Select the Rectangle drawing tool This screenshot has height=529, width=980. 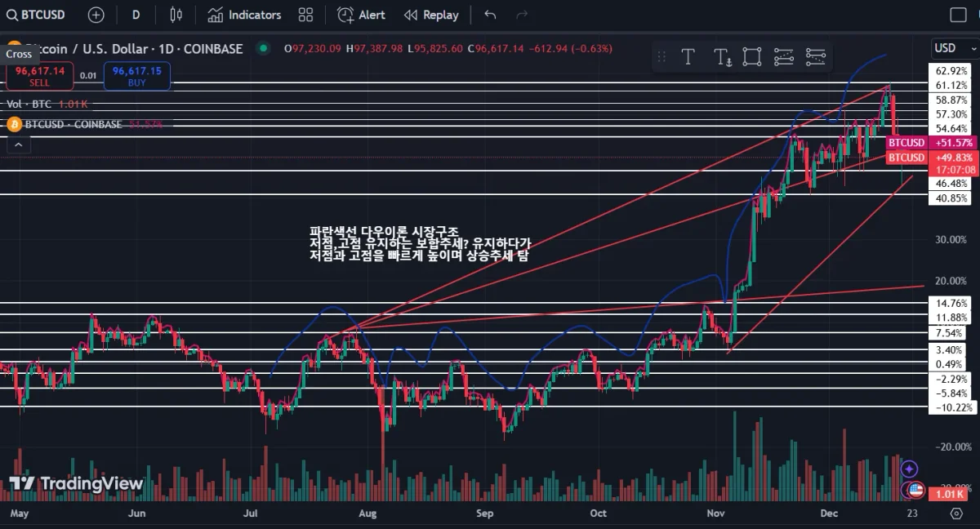click(x=752, y=56)
